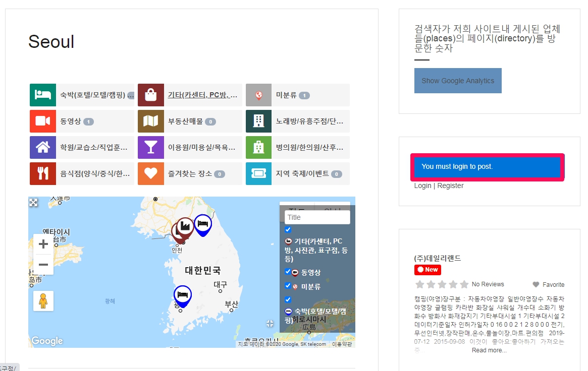Viewport: 588px width, 371px height.
Task: Click the heart icon next to Favorite
Action: pyautogui.click(x=536, y=284)
